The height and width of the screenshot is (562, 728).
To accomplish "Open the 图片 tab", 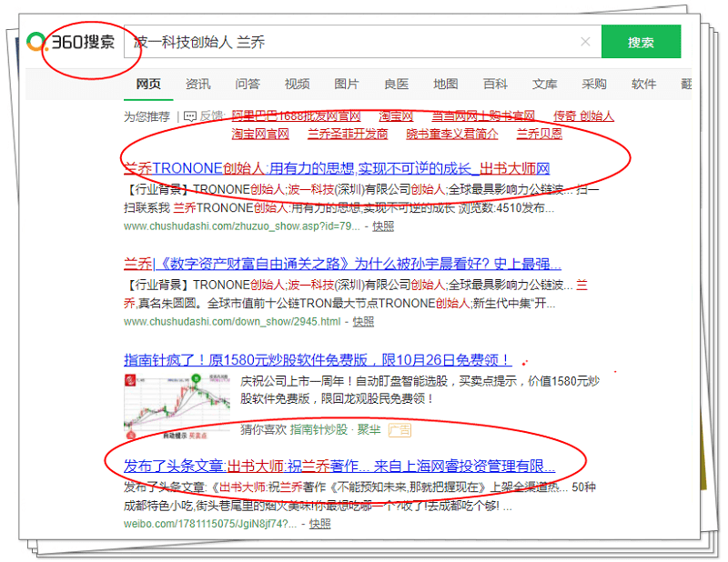I will [x=347, y=84].
